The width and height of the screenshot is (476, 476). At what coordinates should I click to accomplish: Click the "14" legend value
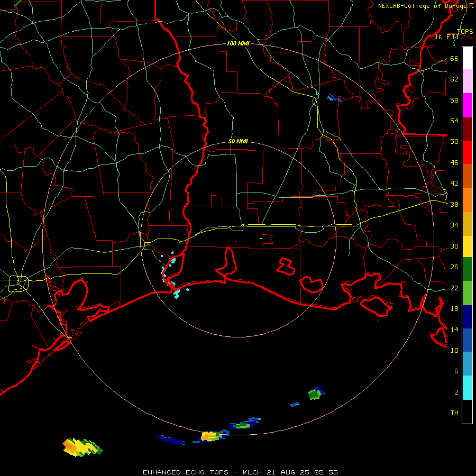pyautogui.click(x=454, y=329)
